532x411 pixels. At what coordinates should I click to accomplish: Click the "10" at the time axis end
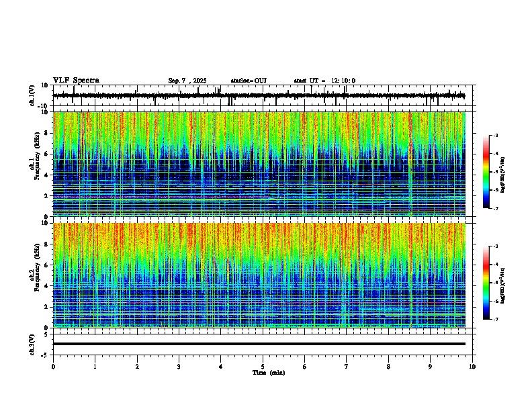(x=472, y=367)
